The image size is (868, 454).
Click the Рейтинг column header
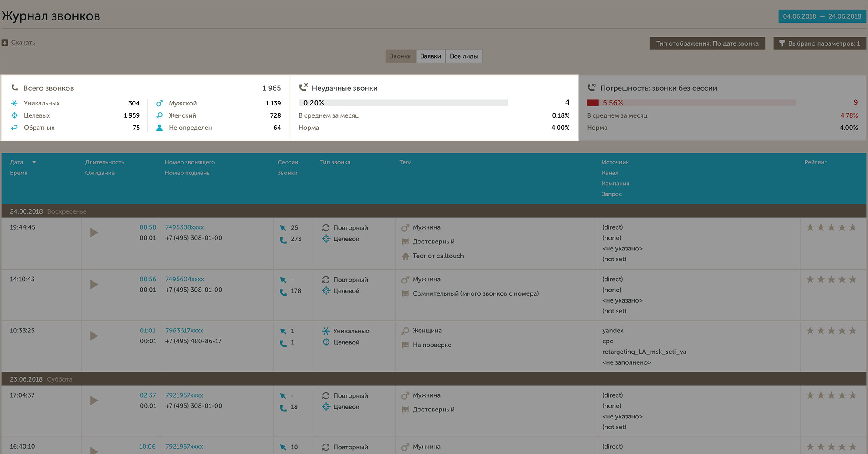tap(815, 162)
